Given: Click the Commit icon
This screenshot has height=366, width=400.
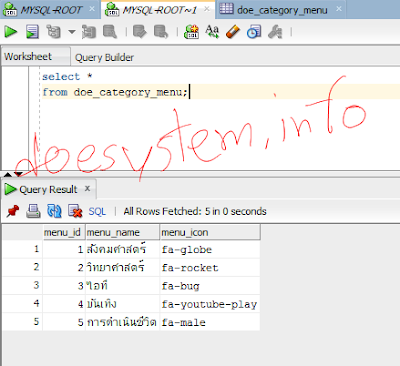Looking at the screenshot, I should tap(140, 32).
